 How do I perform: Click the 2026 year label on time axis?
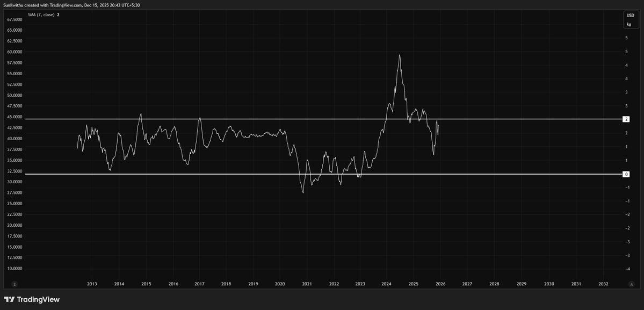pyautogui.click(x=440, y=284)
